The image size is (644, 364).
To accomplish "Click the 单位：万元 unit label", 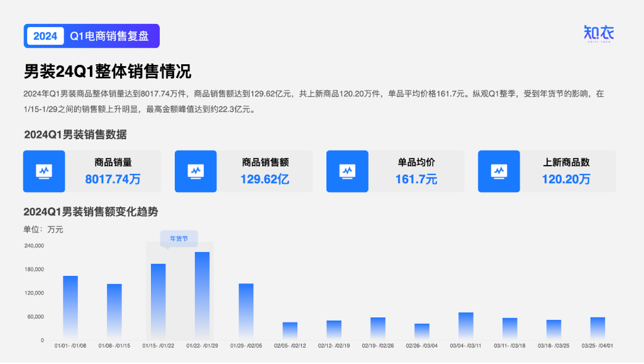I will click(x=43, y=229).
